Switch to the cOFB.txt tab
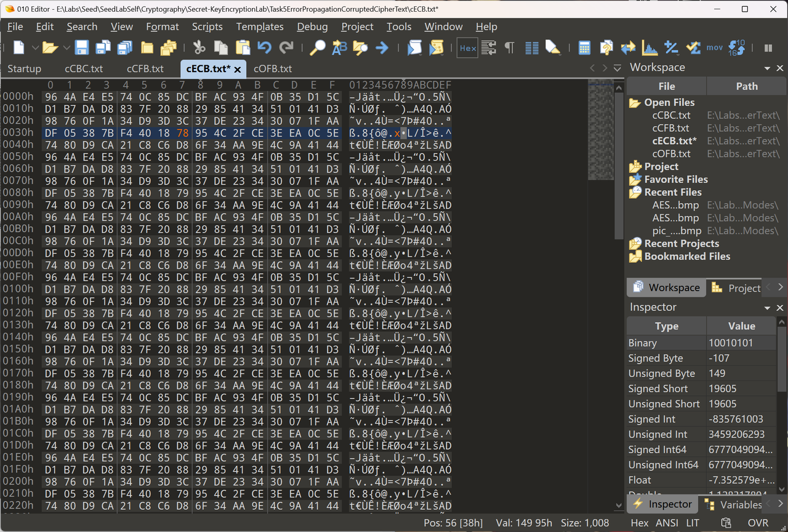The image size is (788, 532). coord(273,68)
